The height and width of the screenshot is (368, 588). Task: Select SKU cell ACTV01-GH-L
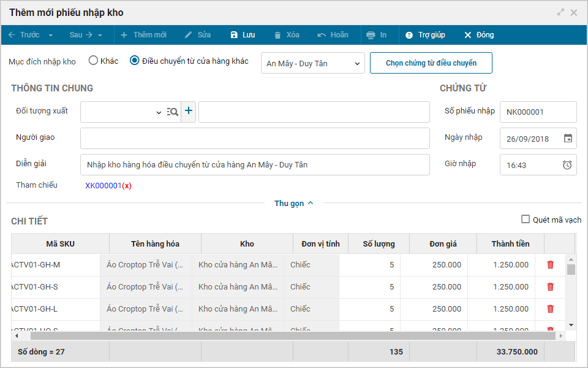(56, 309)
